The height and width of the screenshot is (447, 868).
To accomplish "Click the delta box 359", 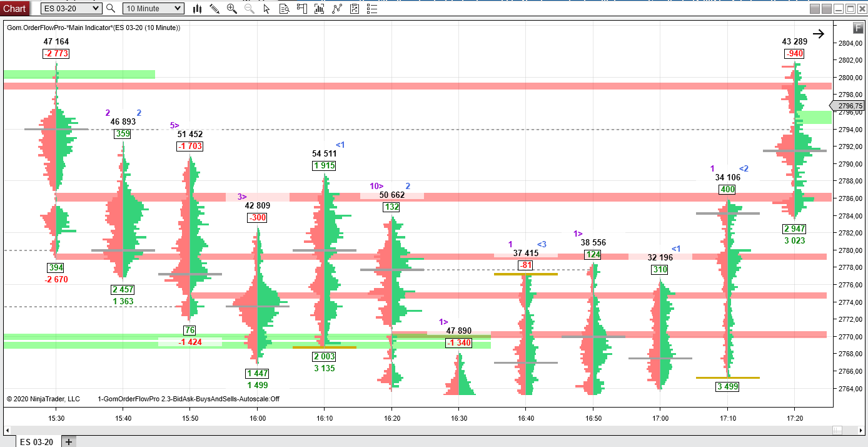I will 123,133.
